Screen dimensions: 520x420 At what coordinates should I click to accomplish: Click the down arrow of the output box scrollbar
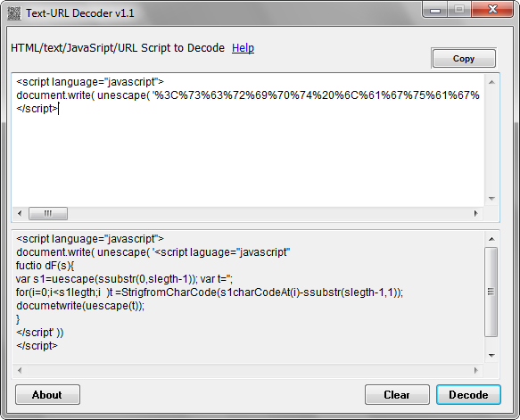(491, 356)
